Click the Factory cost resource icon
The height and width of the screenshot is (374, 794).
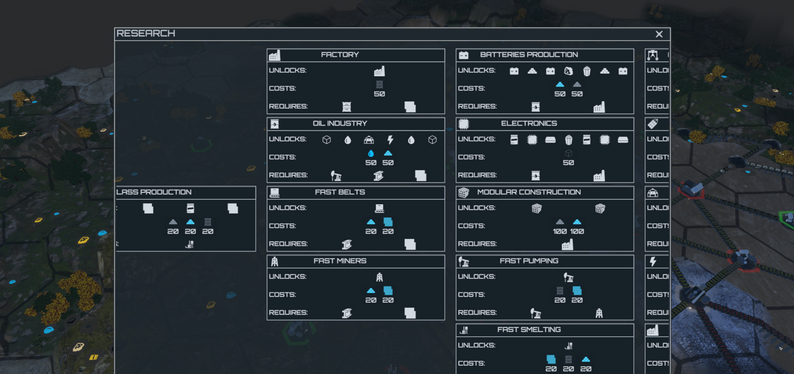click(379, 85)
